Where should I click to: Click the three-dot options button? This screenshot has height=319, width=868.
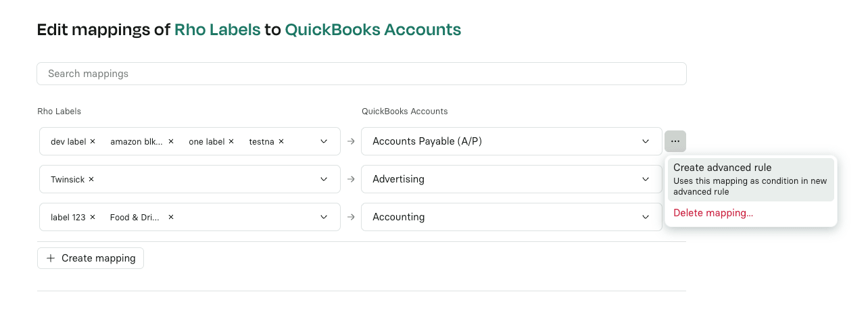(x=675, y=141)
